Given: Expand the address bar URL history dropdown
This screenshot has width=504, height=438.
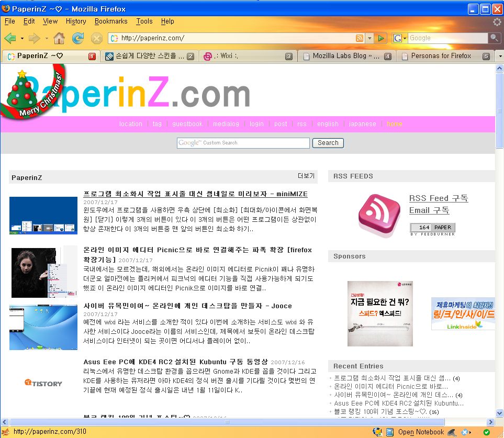Looking at the screenshot, I should click(x=369, y=38).
